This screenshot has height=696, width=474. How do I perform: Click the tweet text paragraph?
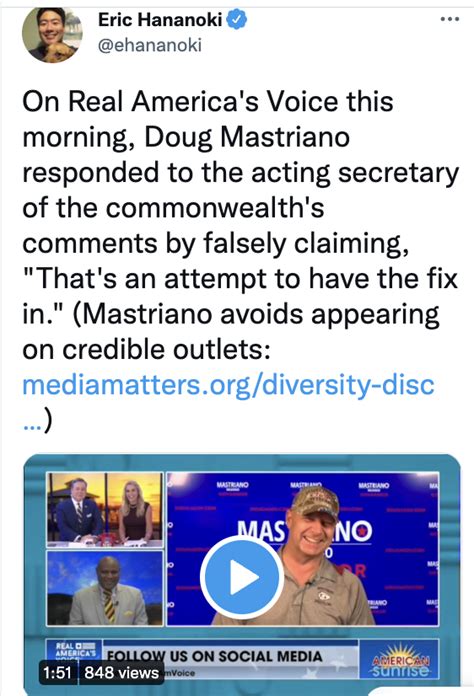[240, 260]
